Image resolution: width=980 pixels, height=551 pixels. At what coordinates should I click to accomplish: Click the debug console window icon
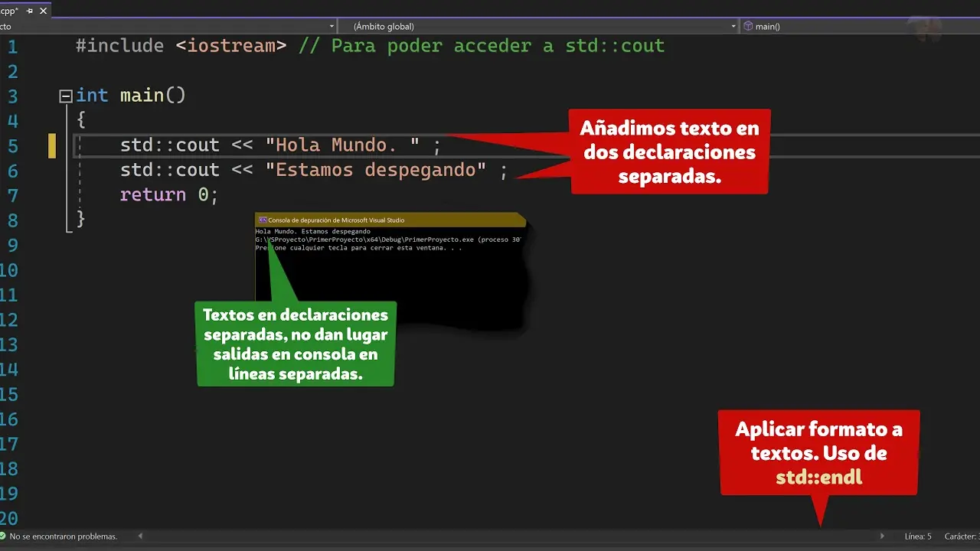click(263, 220)
